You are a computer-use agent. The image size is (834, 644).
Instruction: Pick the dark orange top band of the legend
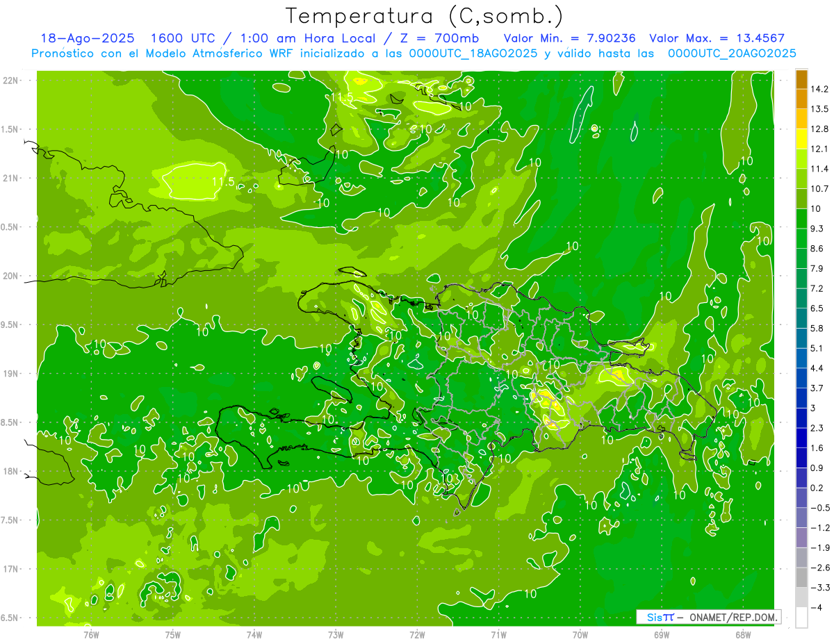point(801,79)
